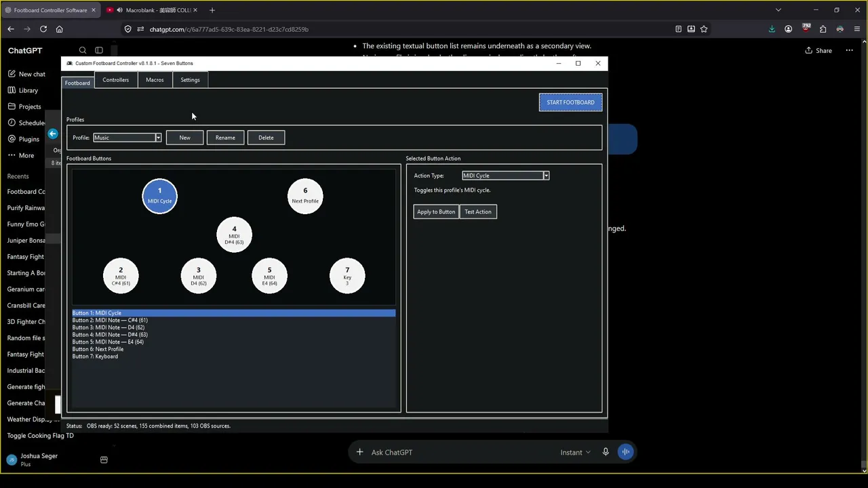Image resolution: width=868 pixels, height=488 pixels.
Task: Open the browser hamburger menu
Action: point(857,29)
